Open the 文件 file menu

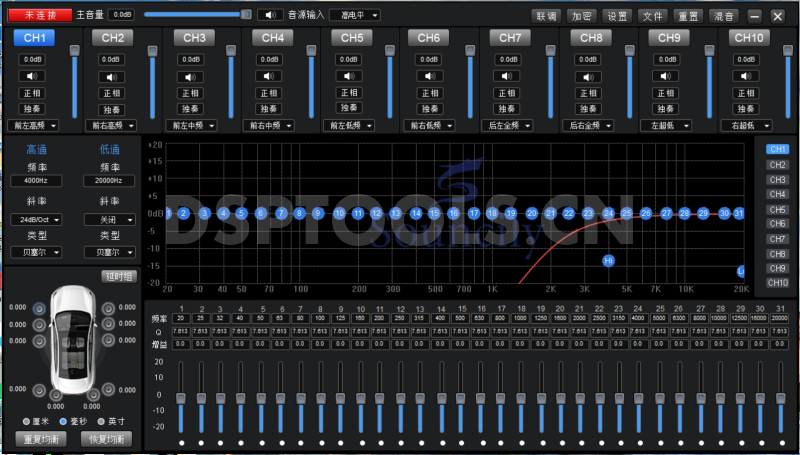pos(653,16)
